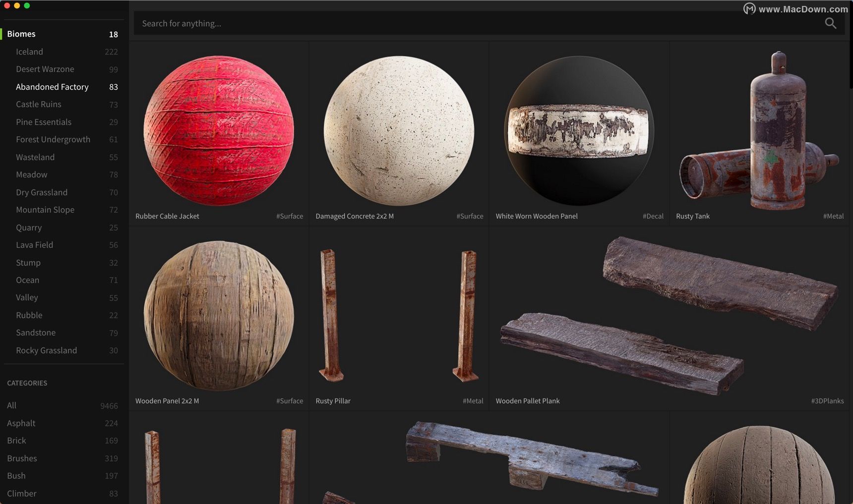Click the #Metal tag on Rusty Tank
The width and height of the screenshot is (853, 504).
[833, 216]
